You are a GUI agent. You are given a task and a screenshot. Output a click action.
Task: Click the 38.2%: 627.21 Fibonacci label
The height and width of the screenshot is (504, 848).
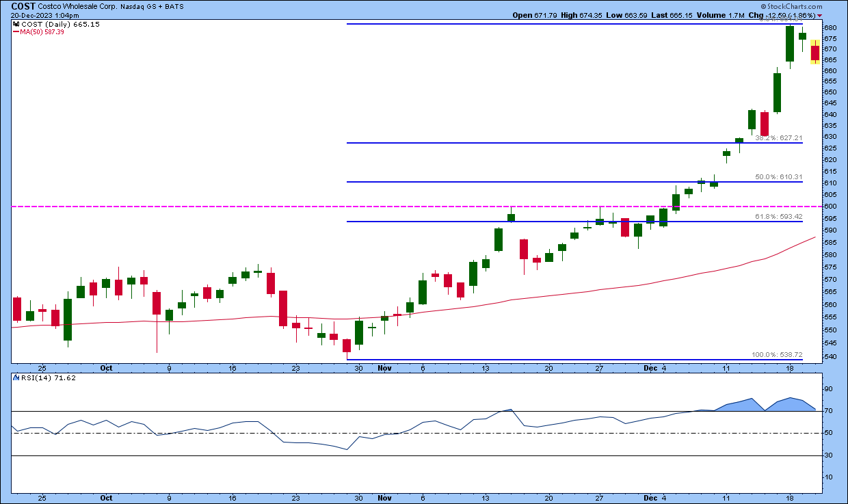click(778, 138)
